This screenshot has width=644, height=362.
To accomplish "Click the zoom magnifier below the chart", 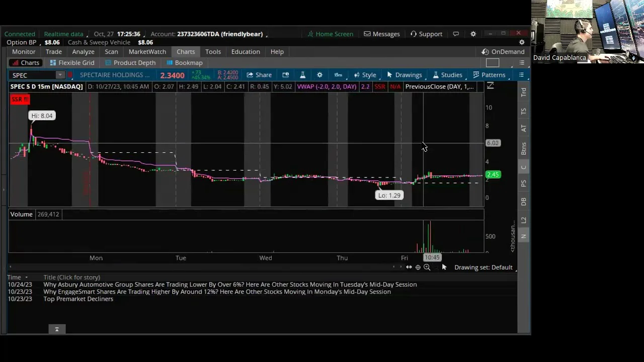I will click(427, 267).
